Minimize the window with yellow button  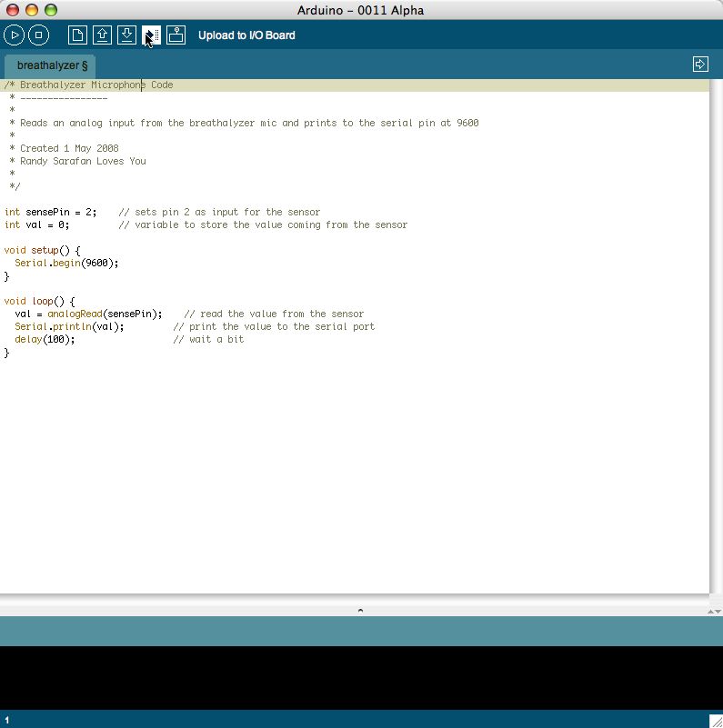click(32, 10)
